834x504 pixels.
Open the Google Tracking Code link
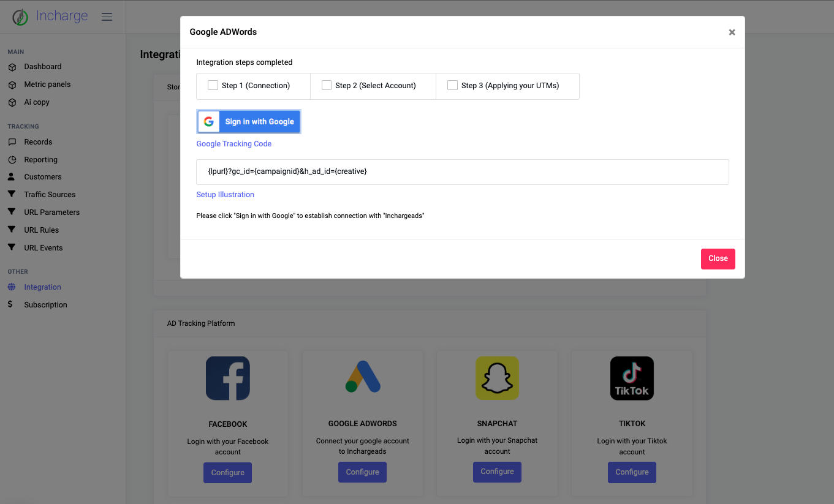(x=234, y=144)
